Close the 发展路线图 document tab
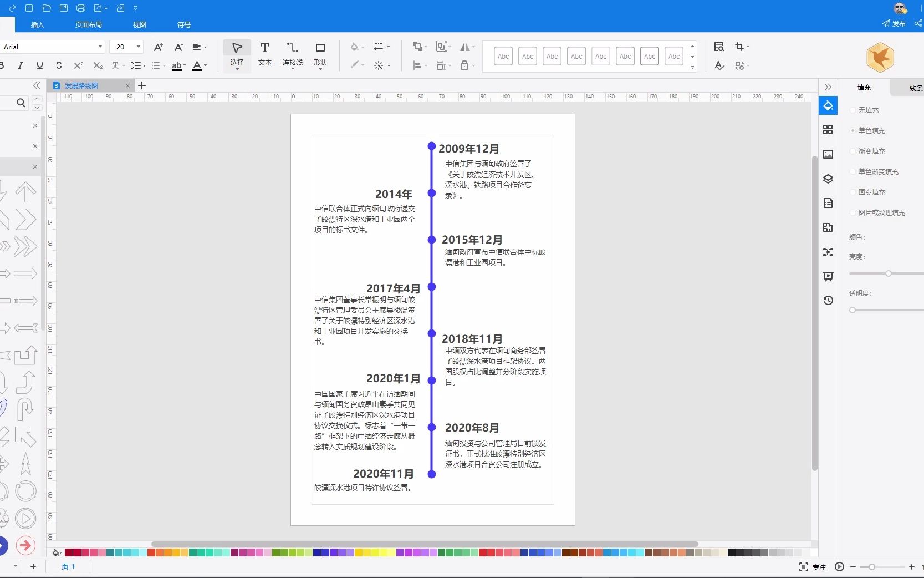 [x=127, y=85]
